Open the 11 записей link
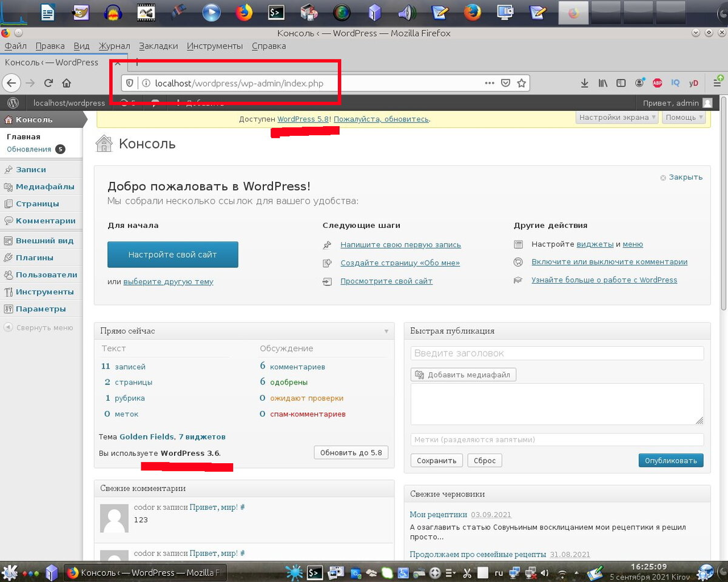Viewport: 728px width, 582px height. point(123,367)
